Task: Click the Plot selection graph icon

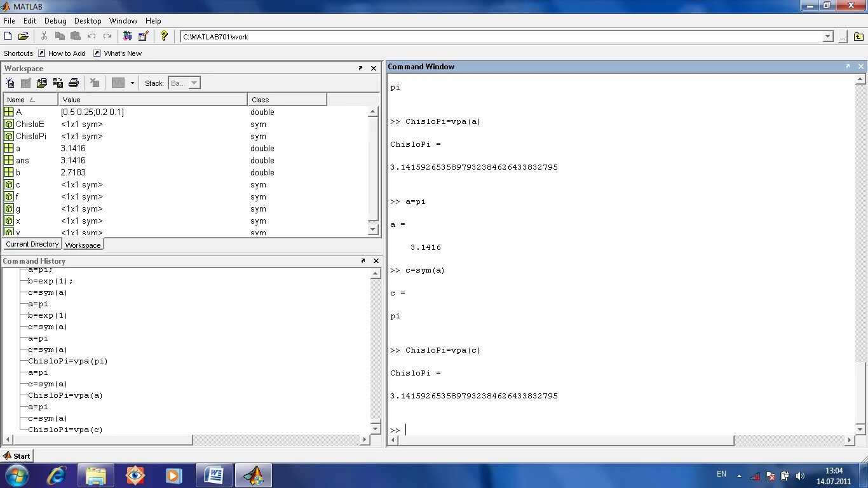Action: [x=118, y=83]
